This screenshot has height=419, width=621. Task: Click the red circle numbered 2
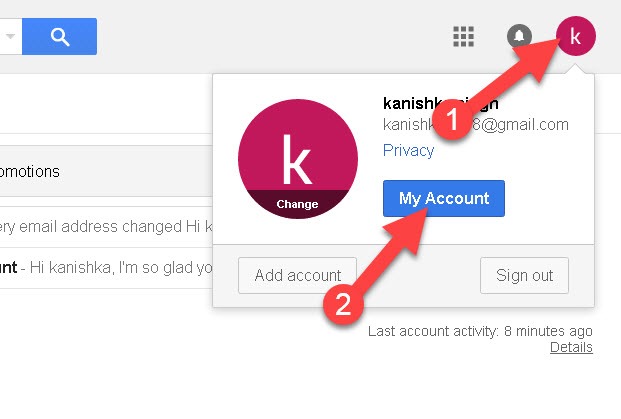(x=343, y=305)
